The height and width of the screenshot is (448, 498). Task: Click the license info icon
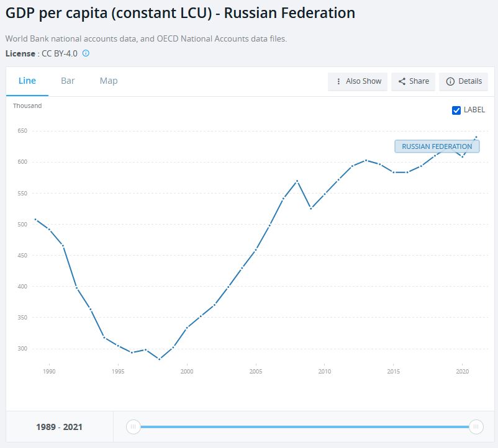pos(86,53)
